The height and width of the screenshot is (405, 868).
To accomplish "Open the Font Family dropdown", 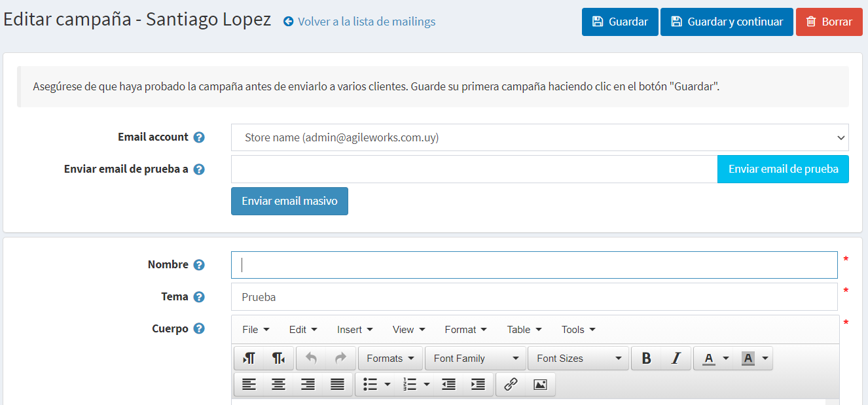I will click(x=476, y=359).
